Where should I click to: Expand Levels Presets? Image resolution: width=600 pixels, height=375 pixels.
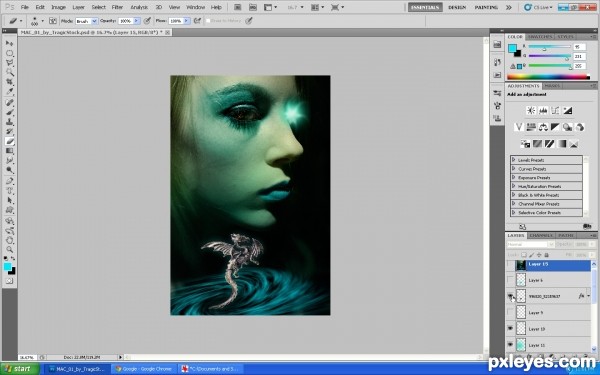pyautogui.click(x=514, y=160)
